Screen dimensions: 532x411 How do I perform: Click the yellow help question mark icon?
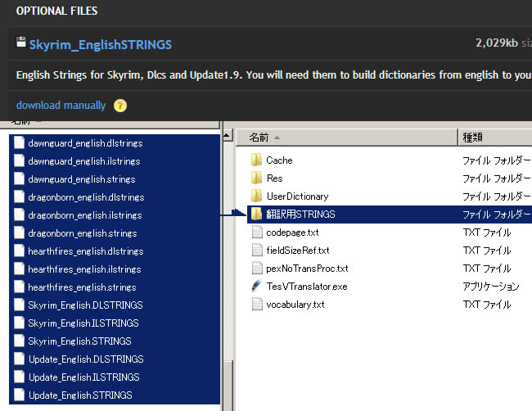120,106
